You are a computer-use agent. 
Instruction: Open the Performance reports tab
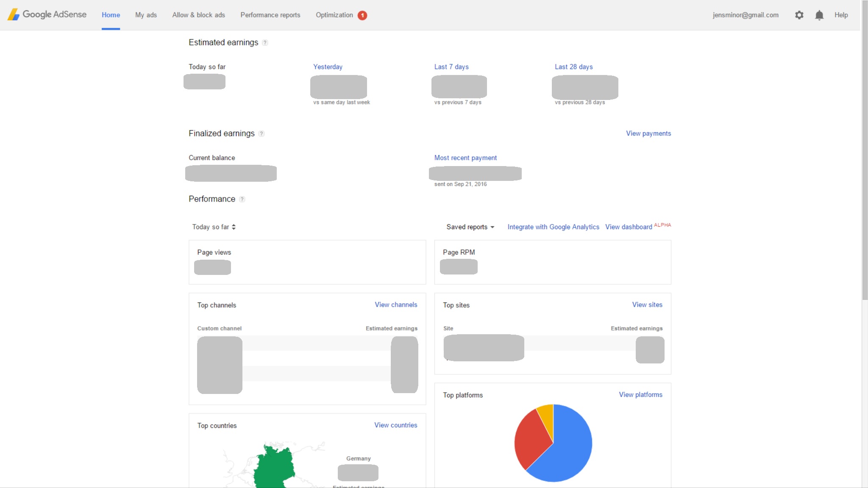[270, 15]
